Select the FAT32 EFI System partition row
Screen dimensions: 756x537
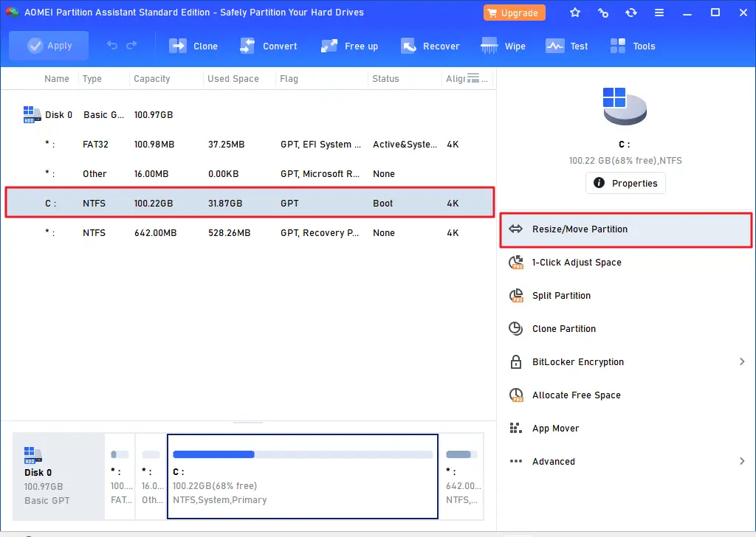[250, 144]
